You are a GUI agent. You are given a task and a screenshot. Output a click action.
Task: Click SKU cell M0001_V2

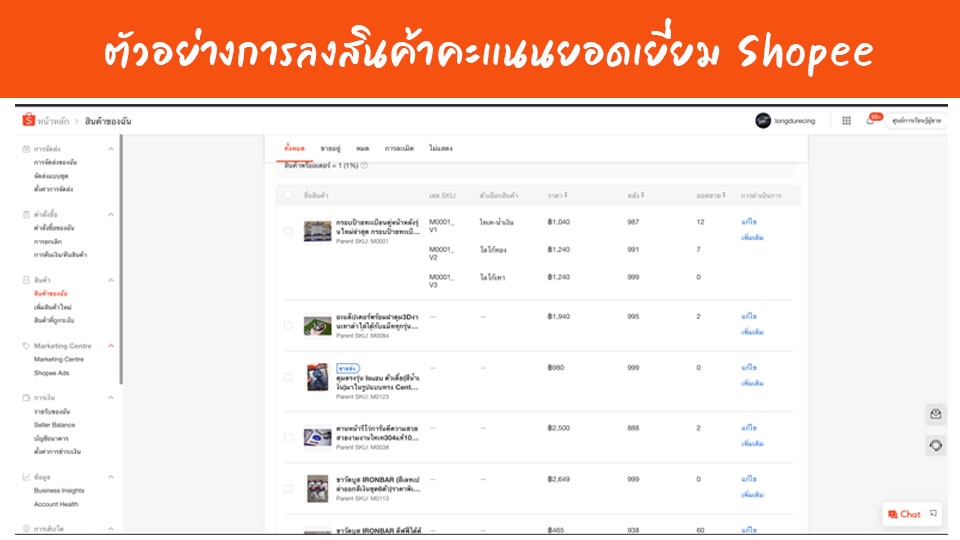click(x=441, y=253)
